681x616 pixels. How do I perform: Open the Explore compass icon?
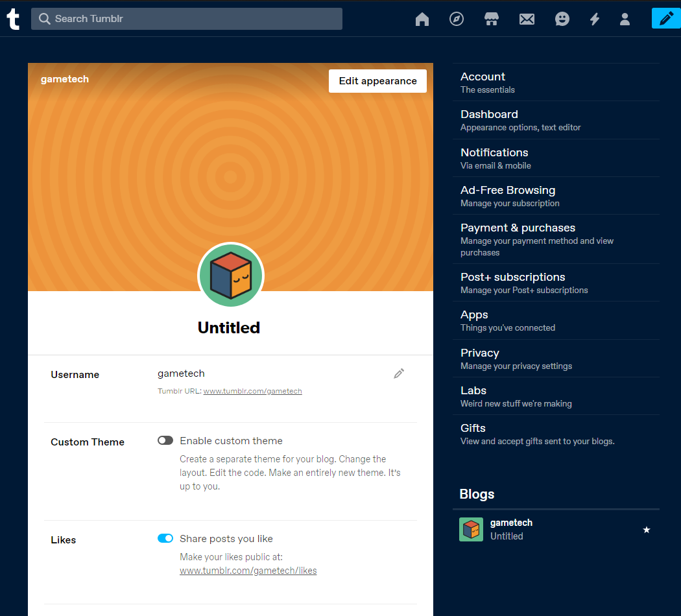[456, 19]
